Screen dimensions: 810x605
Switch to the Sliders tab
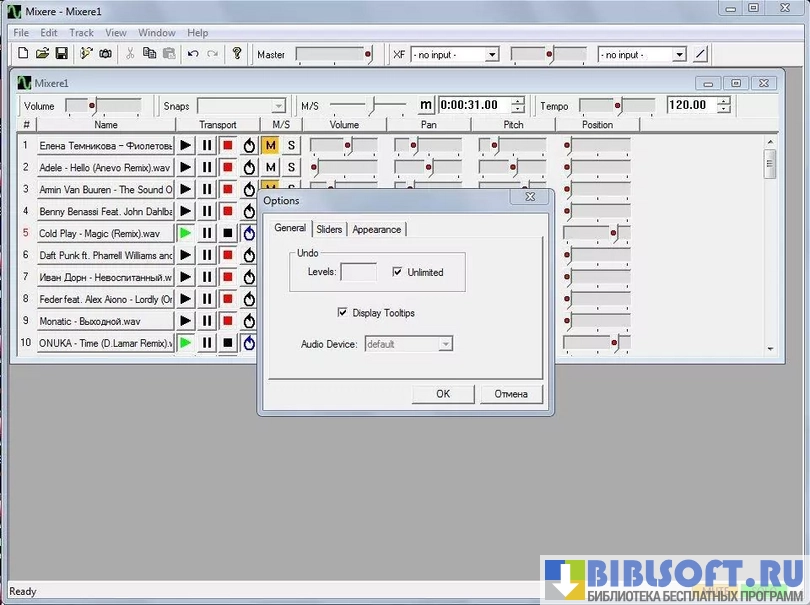click(329, 229)
